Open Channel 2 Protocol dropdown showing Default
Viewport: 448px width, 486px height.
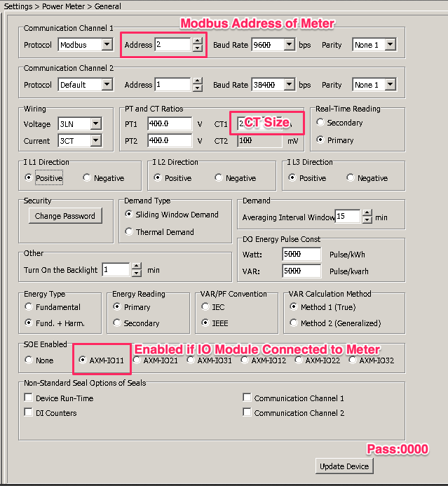tap(86, 85)
